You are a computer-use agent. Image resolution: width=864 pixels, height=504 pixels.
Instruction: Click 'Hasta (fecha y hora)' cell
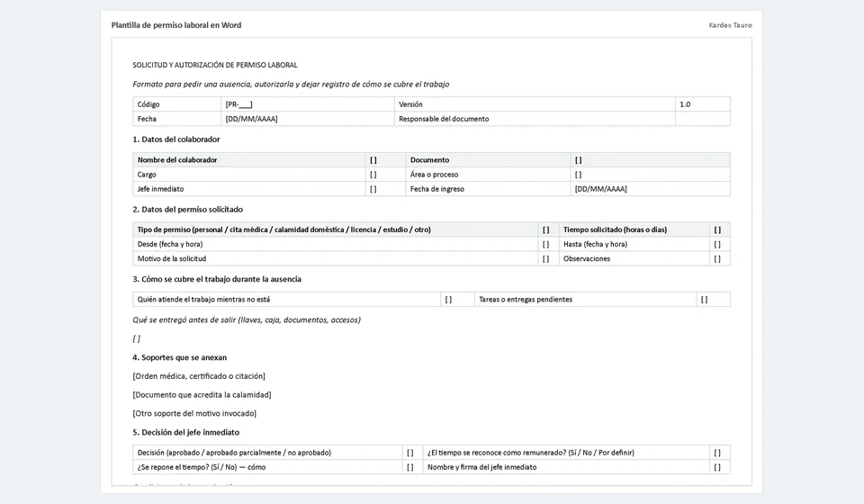pos(634,244)
